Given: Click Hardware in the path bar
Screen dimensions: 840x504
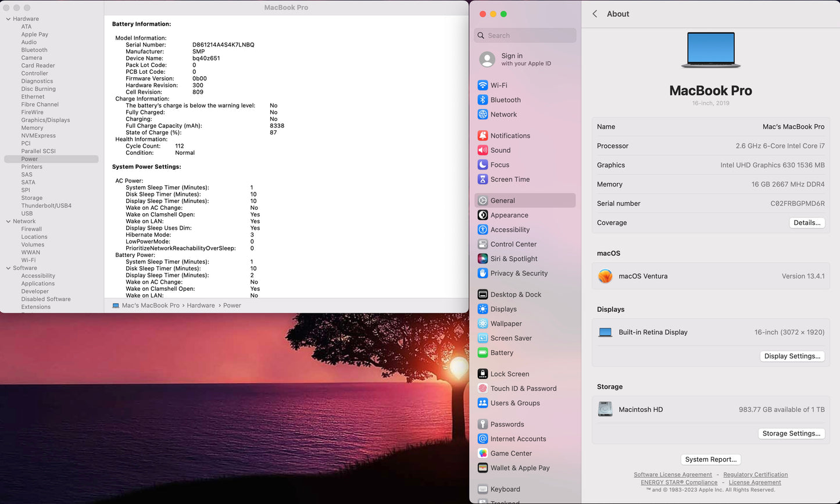Looking at the screenshot, I should [x=201, y=306].
